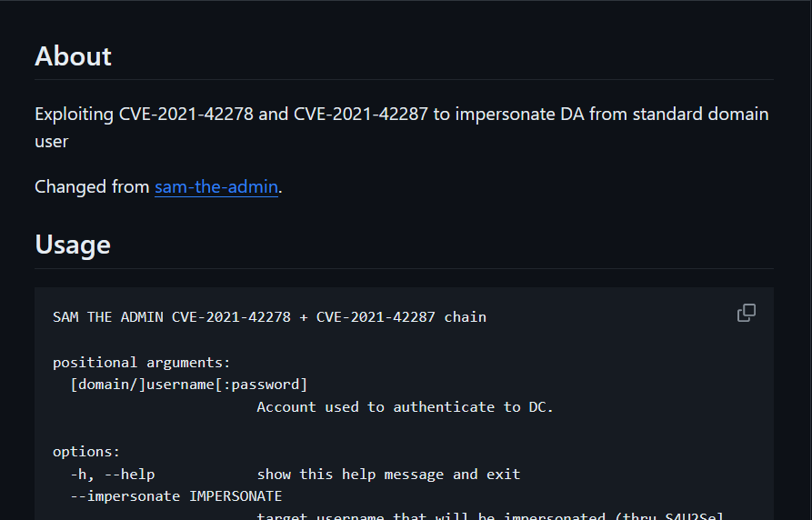Screen dimensions: 812x520
Task: Click 'show this help message and exit' text
Action: point(388,475)
